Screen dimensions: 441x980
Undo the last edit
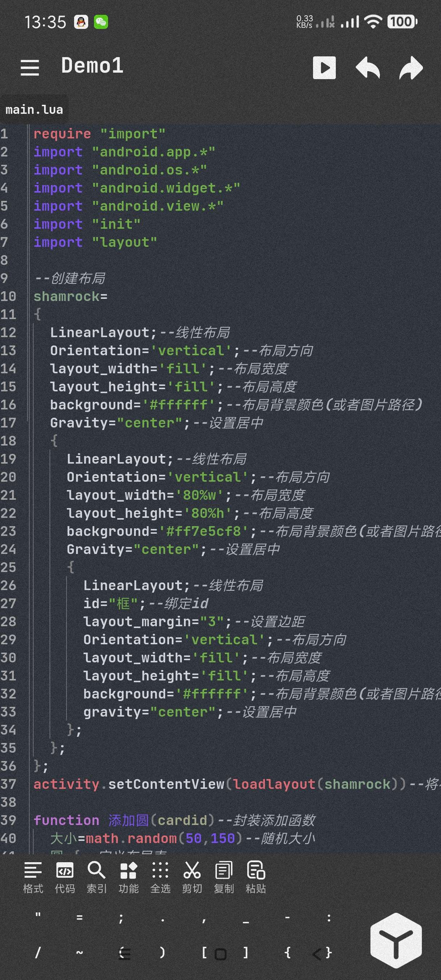368,68
